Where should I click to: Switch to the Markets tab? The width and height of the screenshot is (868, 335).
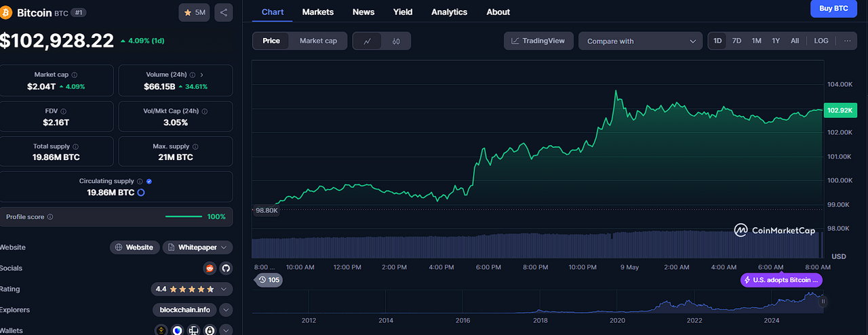click(x=318, y=12)
